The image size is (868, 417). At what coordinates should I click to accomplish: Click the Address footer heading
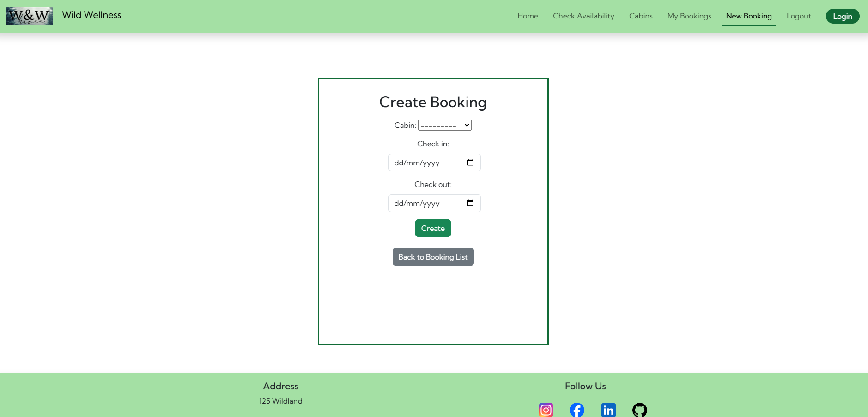[281, 386]
